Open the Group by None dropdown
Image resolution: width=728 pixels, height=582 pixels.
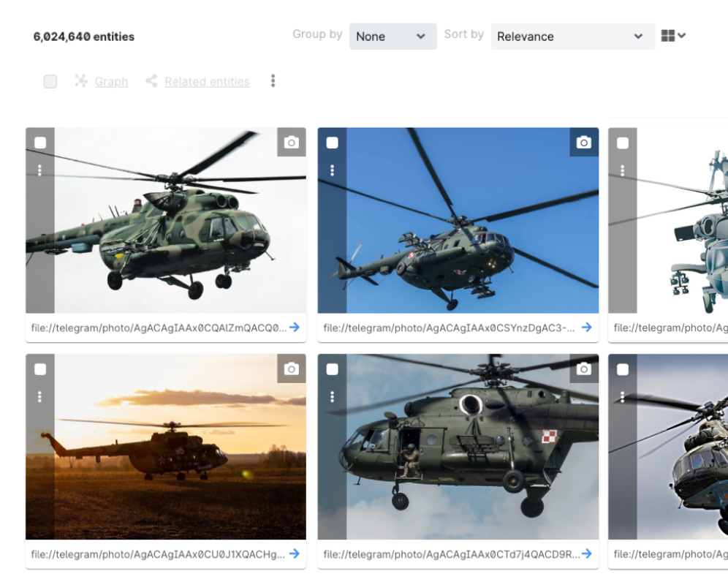tap(393, 37)
